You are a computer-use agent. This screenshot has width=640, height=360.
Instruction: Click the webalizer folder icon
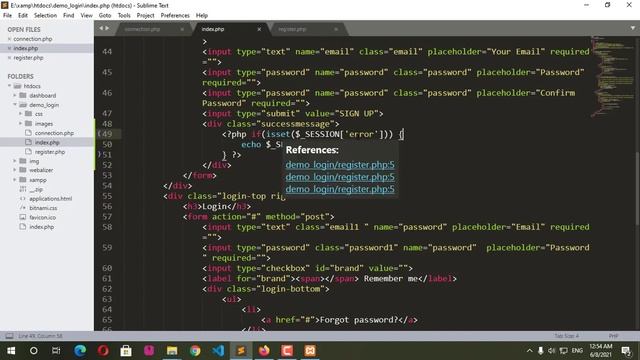23,170
